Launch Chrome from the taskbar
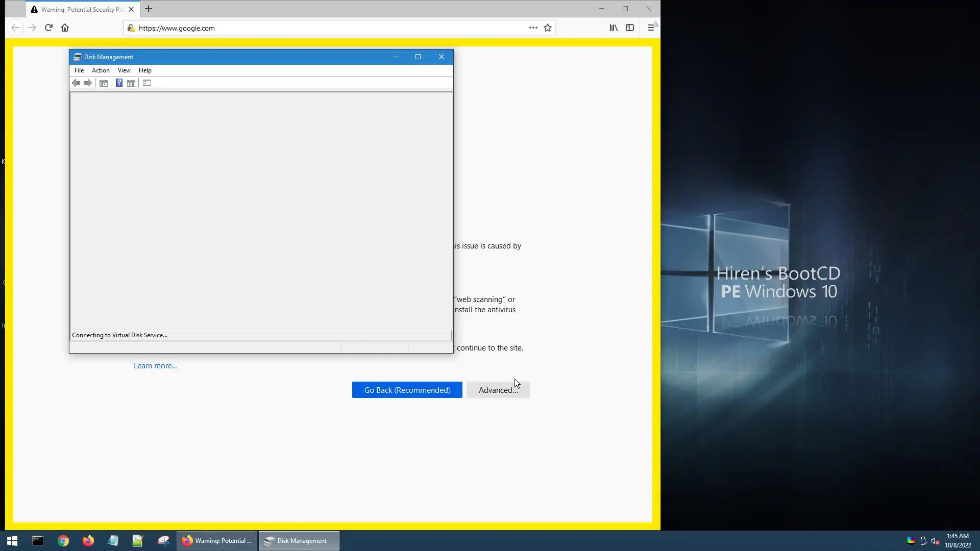This screenshot has height=551, width=980. (63, 541)
